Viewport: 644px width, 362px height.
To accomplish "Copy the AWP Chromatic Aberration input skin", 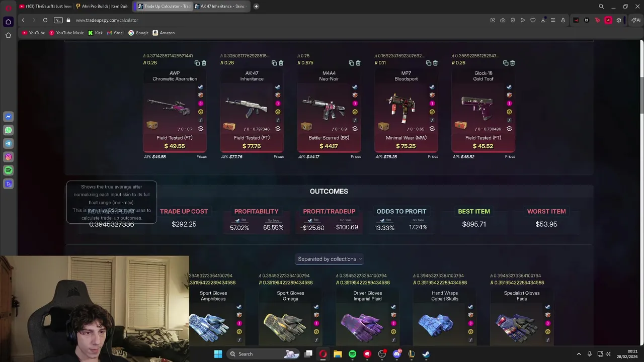I will 197,63.
